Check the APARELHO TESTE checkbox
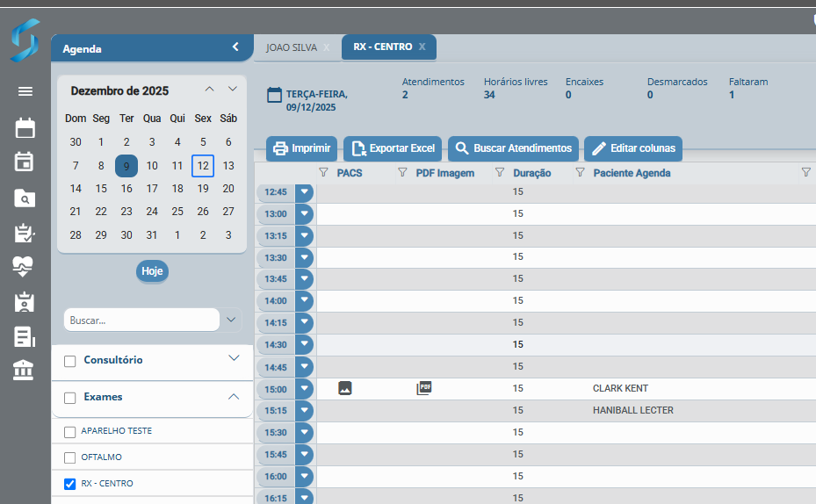The image size is (816, 504). 70,432
